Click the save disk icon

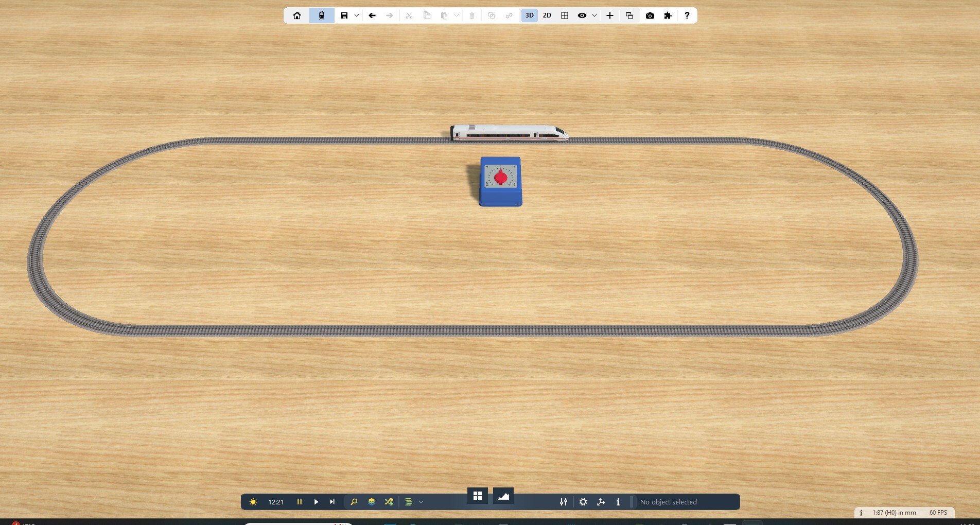click(344, 15)
